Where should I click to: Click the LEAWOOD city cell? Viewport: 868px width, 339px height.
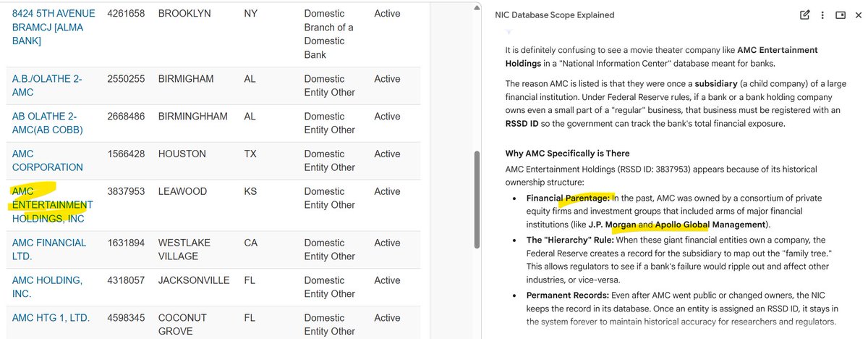click(182, 192)
